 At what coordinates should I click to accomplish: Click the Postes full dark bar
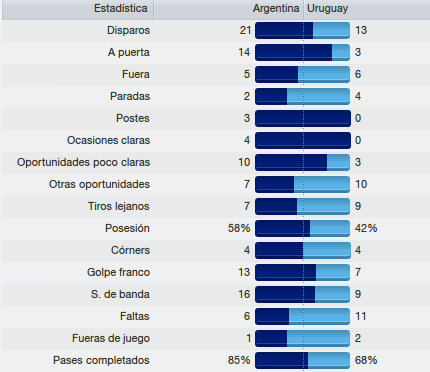coord(303,118)
